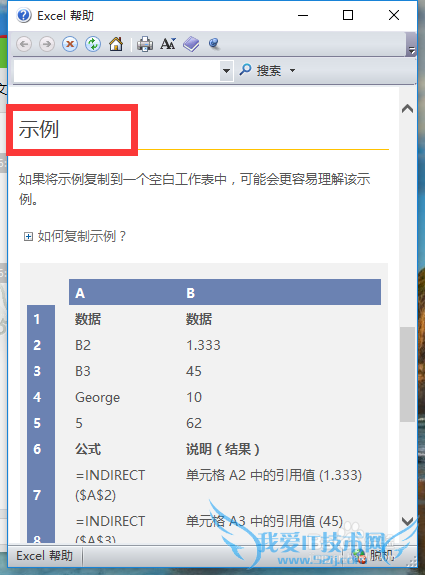Click the down arrow of the scrollbar
The height and width of the screenshot is (575, 425).
coord(407,521)
